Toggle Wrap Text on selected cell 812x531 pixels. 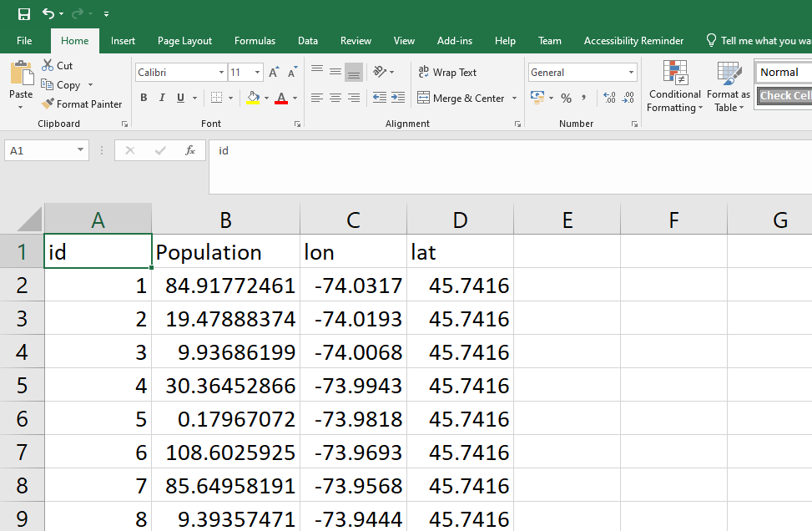pos(447,73)
